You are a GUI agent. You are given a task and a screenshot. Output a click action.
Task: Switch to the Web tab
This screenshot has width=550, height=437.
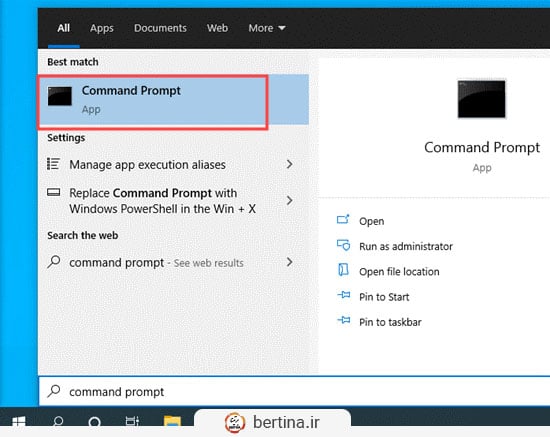pos(217,28)
